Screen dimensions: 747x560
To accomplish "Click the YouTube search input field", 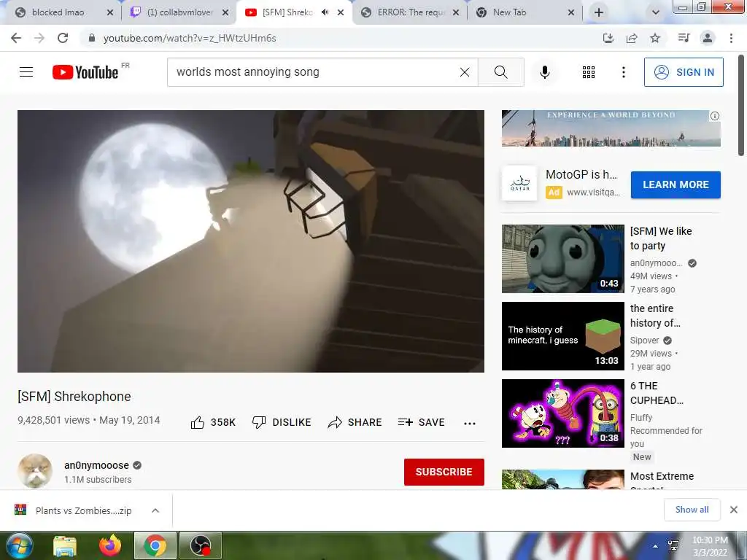I will [314, 72].
